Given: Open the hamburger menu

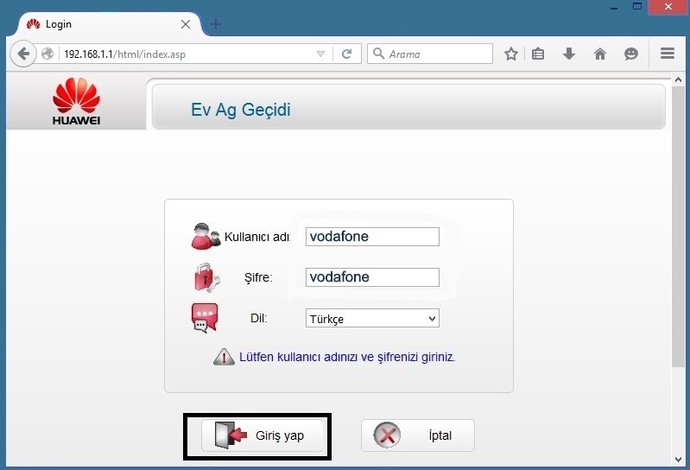Looking at the screenshot, I should point(668,53).
